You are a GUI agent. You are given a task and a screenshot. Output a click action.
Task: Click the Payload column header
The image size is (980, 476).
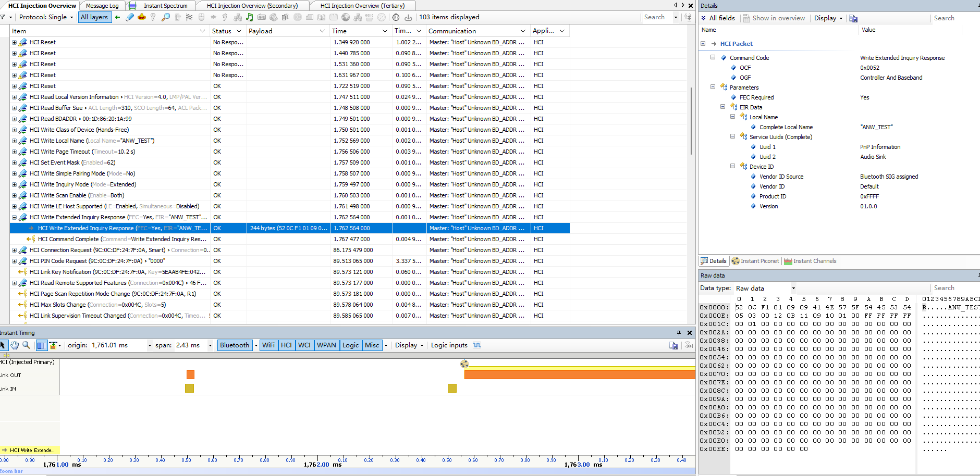click(x=287, y=31)
